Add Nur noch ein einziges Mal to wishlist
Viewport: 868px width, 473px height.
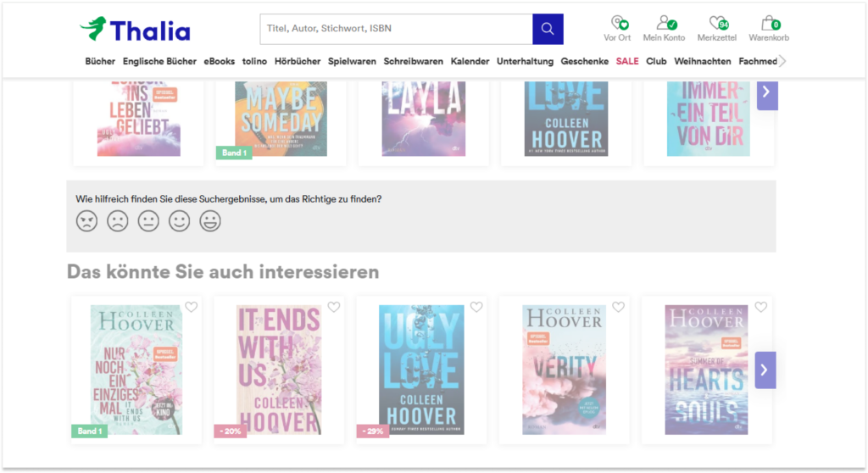click(191, 307)
